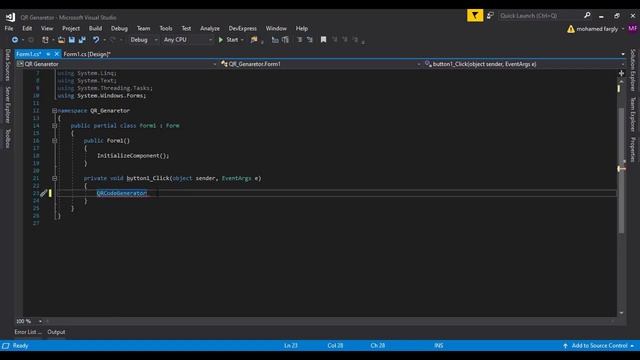The image size is (640, 360).
Task: Click Add to Source Control
Action: click(599, 346)
